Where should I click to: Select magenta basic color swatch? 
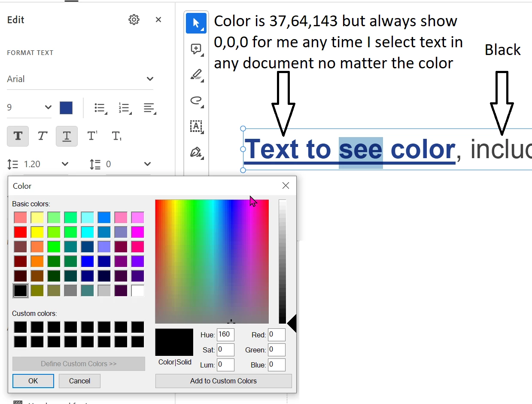coord(137,233)
